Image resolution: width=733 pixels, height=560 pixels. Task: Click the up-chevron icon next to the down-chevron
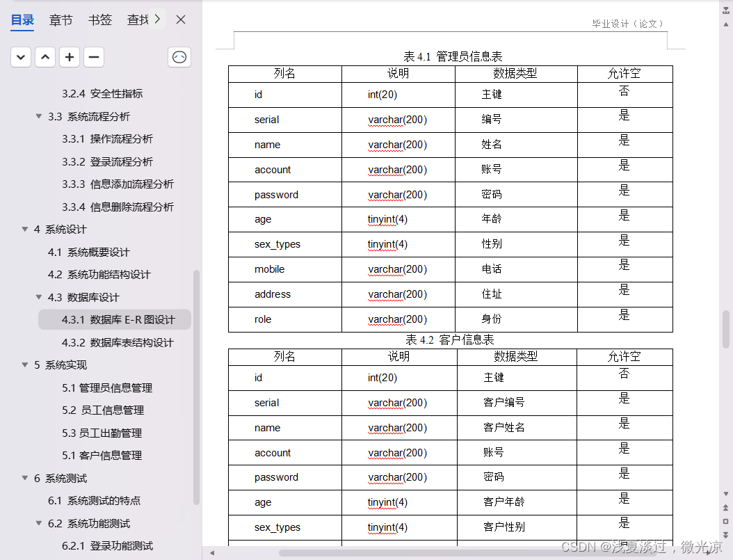[x=45, y=56]
